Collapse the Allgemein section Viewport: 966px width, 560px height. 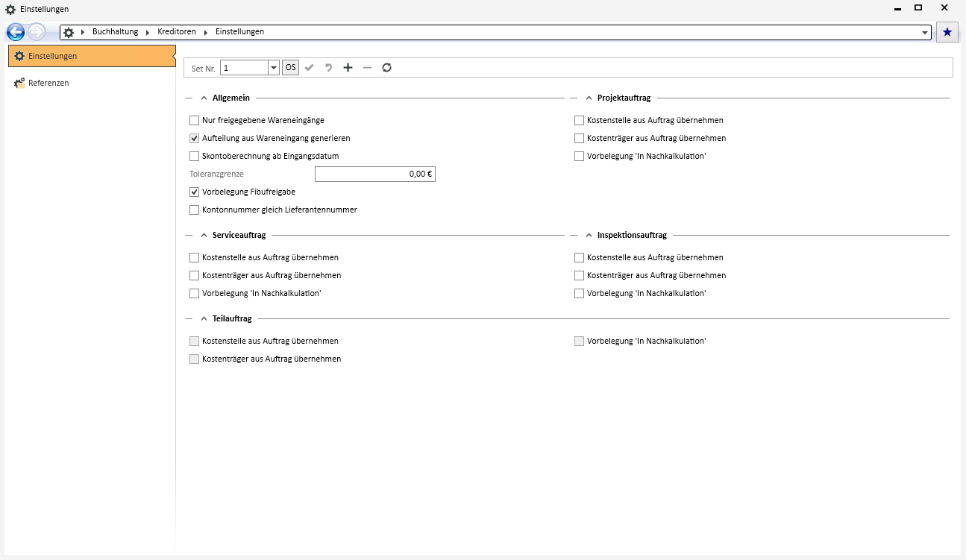204,98
